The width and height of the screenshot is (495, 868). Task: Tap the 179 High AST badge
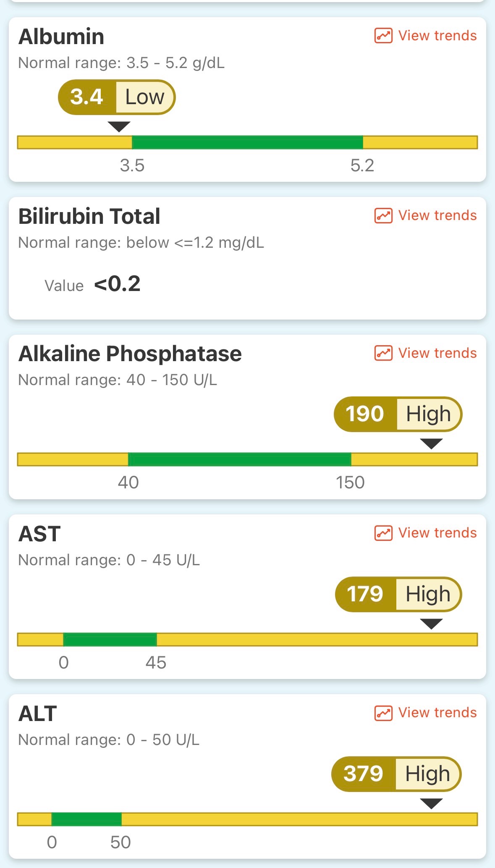(x=398, y=594)
